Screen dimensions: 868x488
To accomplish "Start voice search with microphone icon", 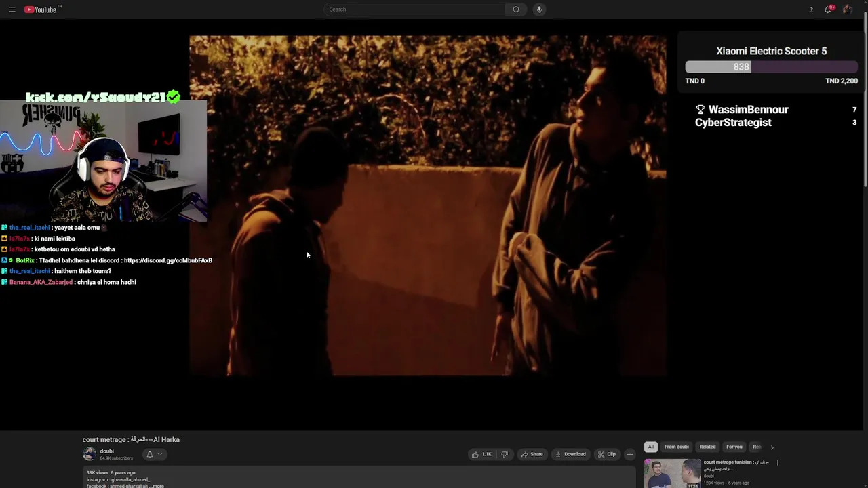I will (x=539, y=9).
